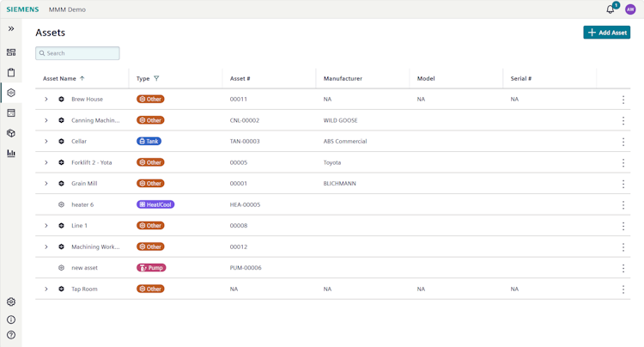
Task: Click the Other badge in Brew House row
Action: coord(150,99)
